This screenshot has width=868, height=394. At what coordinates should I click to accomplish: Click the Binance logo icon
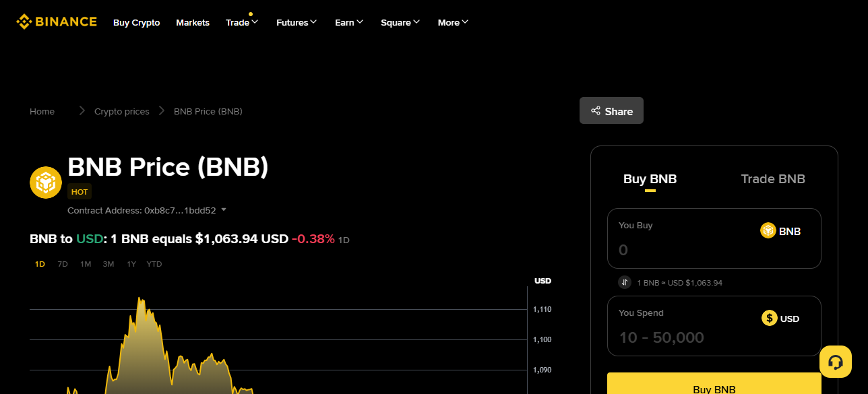[x=24, y=22]
